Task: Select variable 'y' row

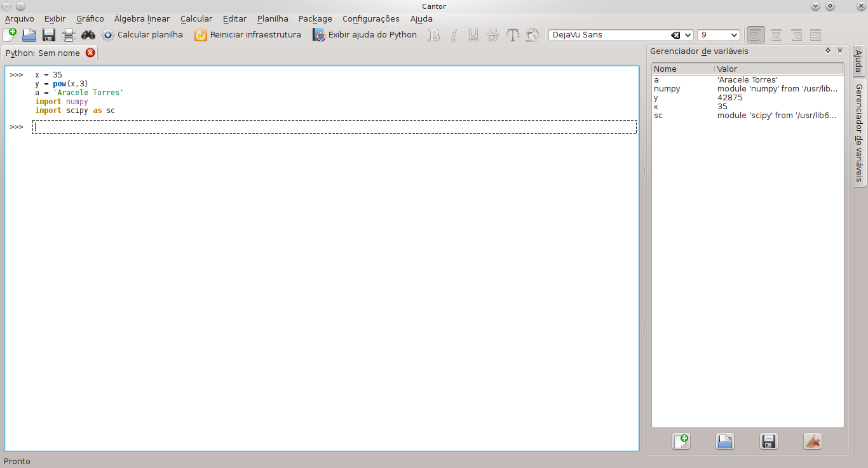Action: click(748, 98)
